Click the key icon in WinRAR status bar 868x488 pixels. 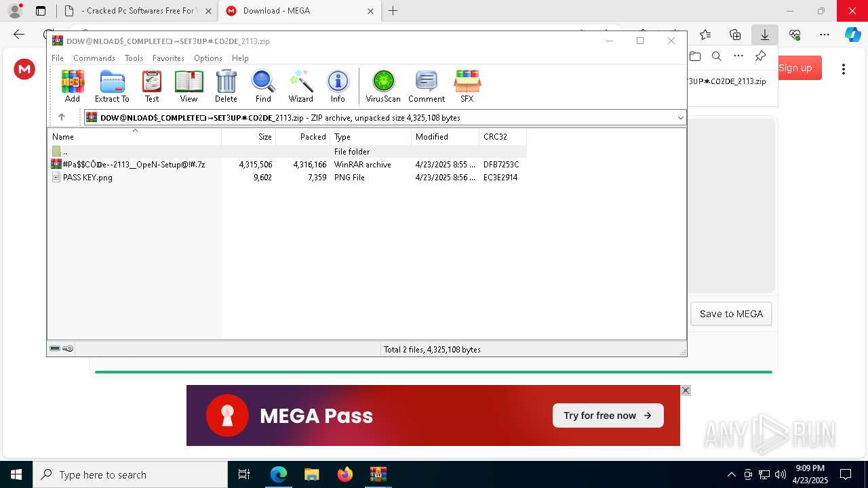pos(68,348)
